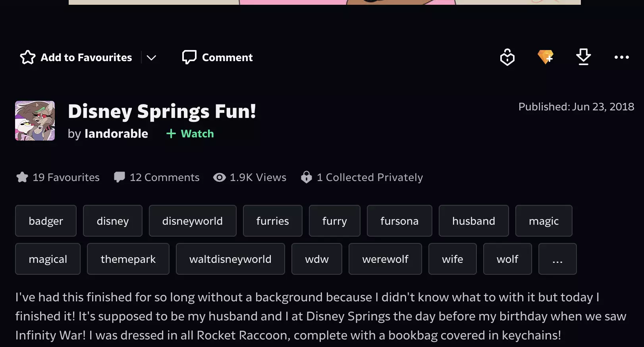Click the Add to Favourites text
The width and height of the screenshot is (644, 347).
86,58
